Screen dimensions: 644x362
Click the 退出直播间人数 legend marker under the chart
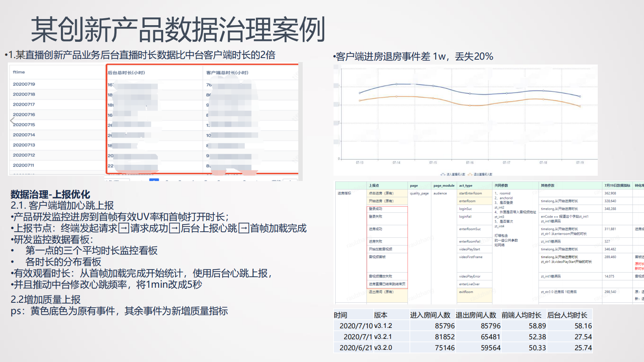(470, 175)
